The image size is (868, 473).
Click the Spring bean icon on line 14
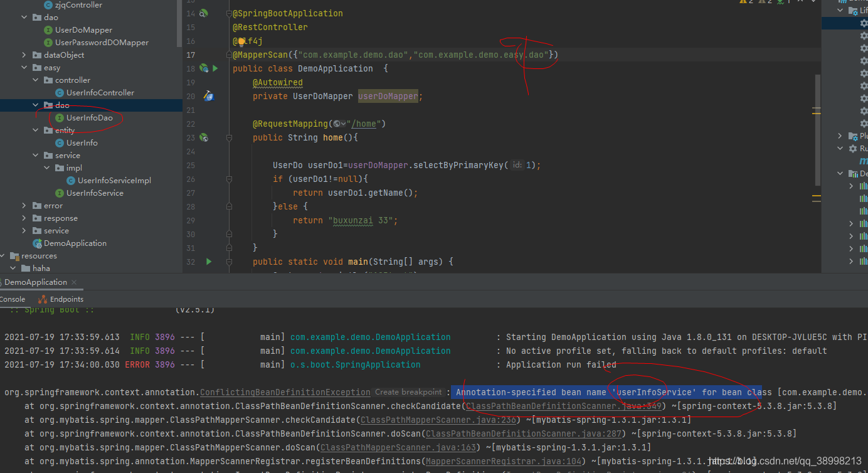203,13
